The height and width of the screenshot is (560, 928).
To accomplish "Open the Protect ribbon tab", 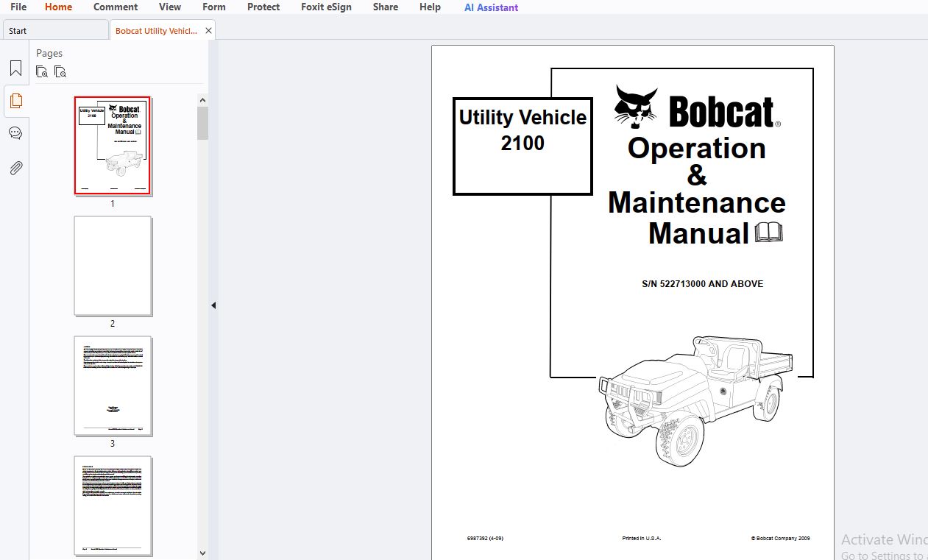I will point(263,7).
